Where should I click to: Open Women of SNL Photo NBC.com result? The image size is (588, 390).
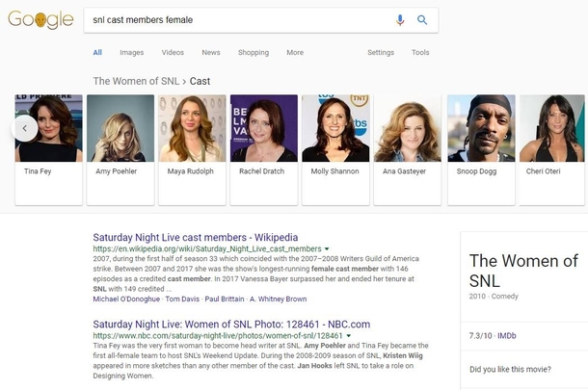231,325
